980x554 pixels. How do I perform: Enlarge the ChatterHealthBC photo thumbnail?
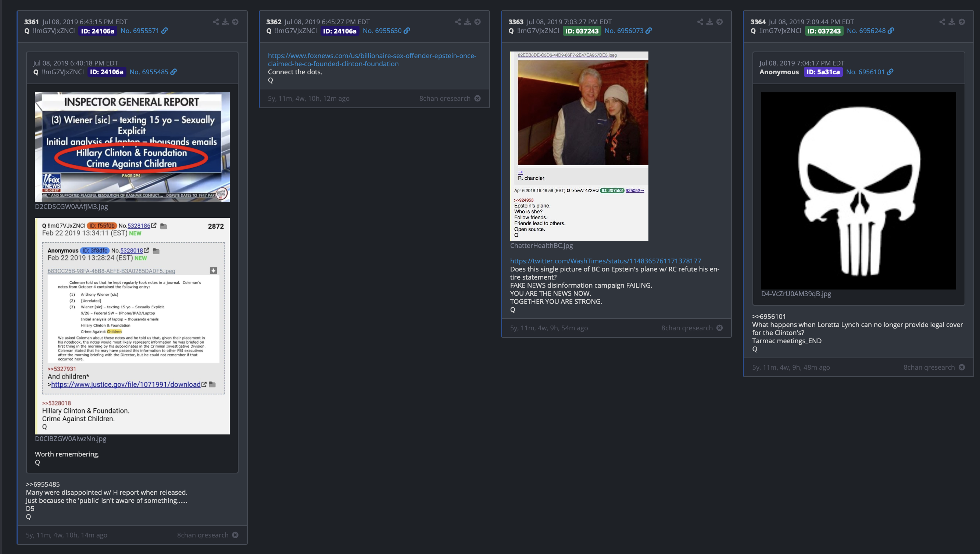[x=579, y=146]
